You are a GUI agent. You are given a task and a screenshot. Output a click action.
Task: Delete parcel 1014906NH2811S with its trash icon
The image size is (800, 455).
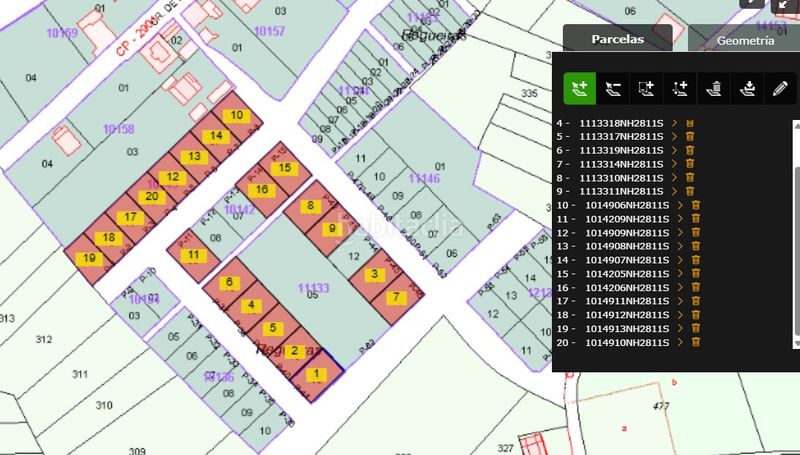(695, 205)
